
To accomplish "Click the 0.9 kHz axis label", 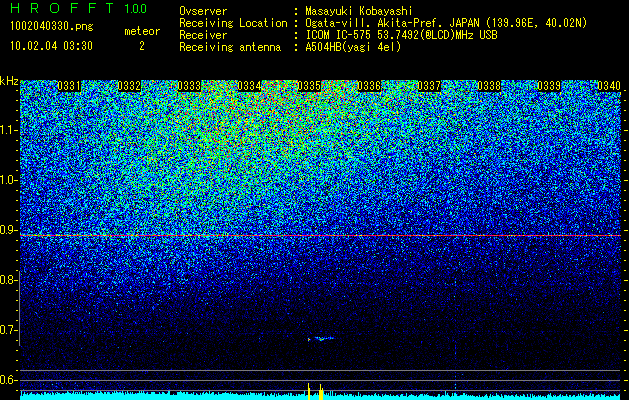I will (8, 230).
